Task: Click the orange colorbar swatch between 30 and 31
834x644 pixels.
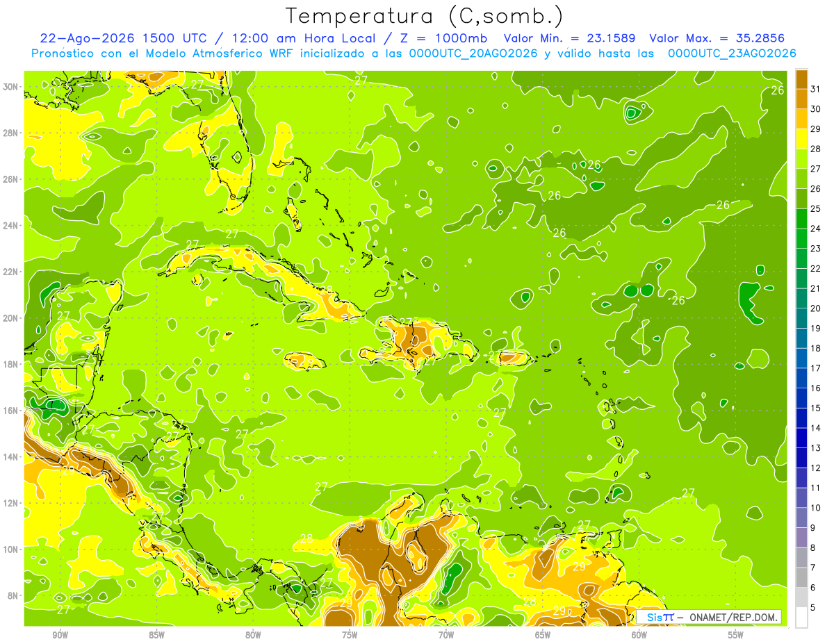Action: (x=801, y=98)
